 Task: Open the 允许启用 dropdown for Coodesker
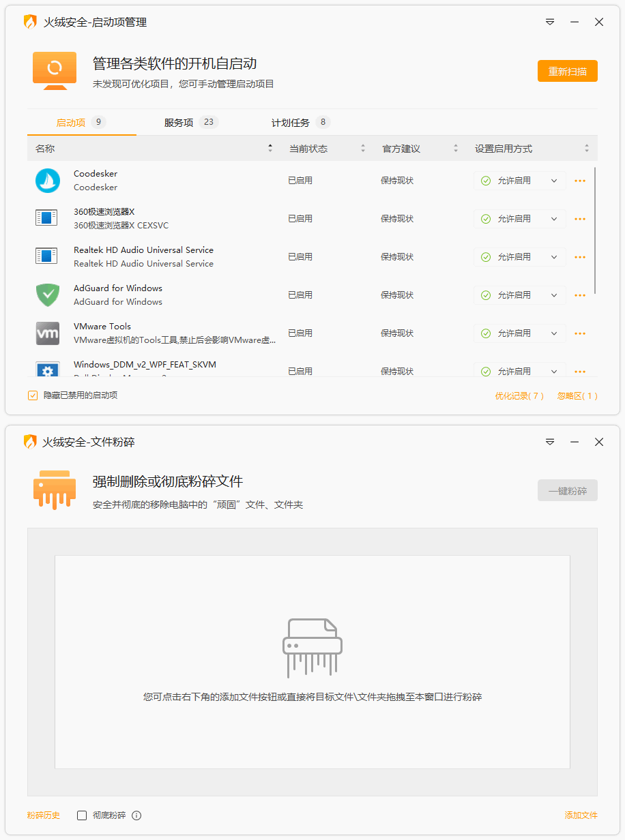click(520, 181)
